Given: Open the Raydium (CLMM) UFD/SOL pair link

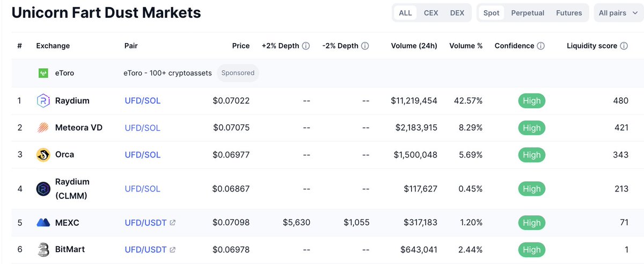Looking at the screenshot, I should click(142, 189).
